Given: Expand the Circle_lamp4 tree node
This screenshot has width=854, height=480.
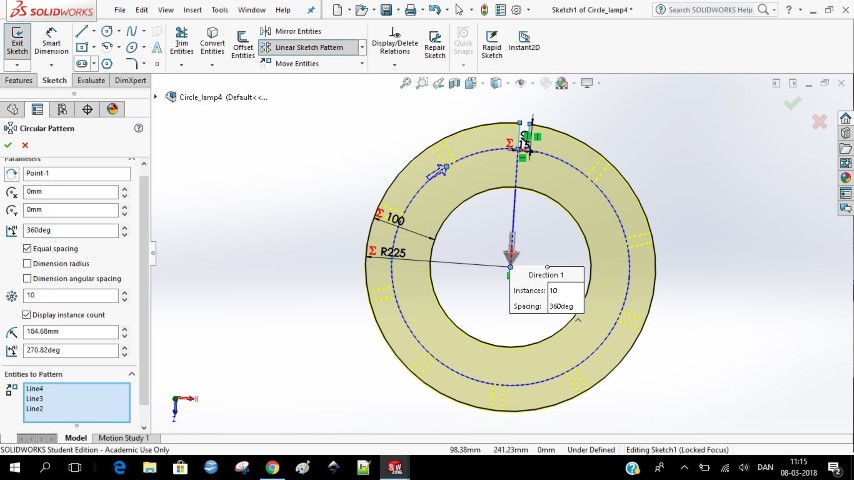Looking at the screenshot, I should click(x=156, y=97).
